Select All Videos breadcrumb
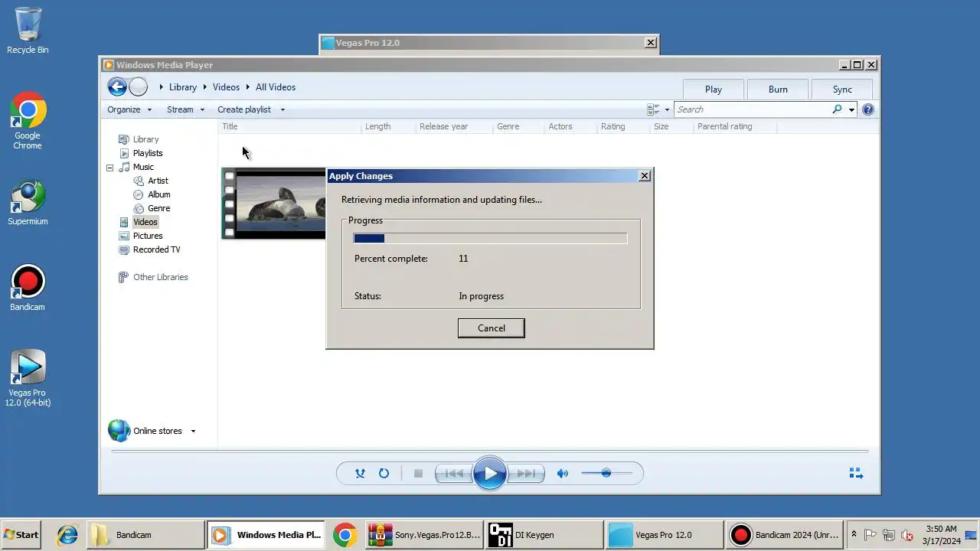The height and width of the screenshot is (551, 980). (x=276, y=87)
